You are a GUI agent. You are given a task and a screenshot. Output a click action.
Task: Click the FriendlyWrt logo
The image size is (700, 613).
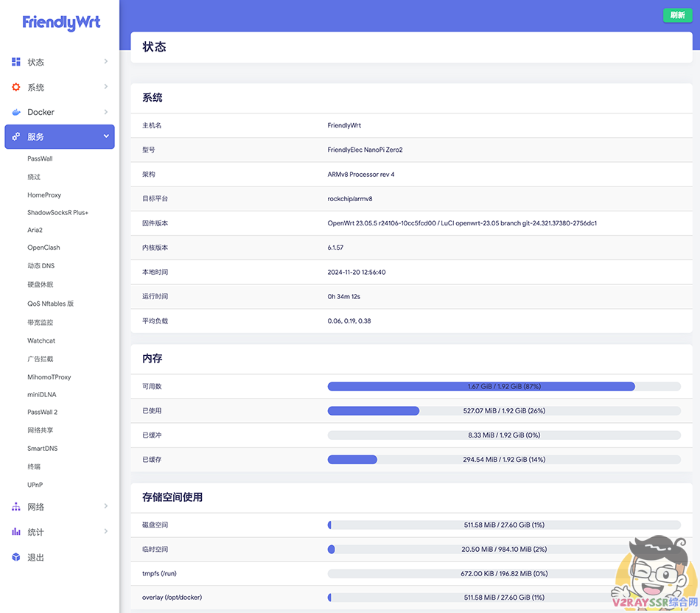61,23
